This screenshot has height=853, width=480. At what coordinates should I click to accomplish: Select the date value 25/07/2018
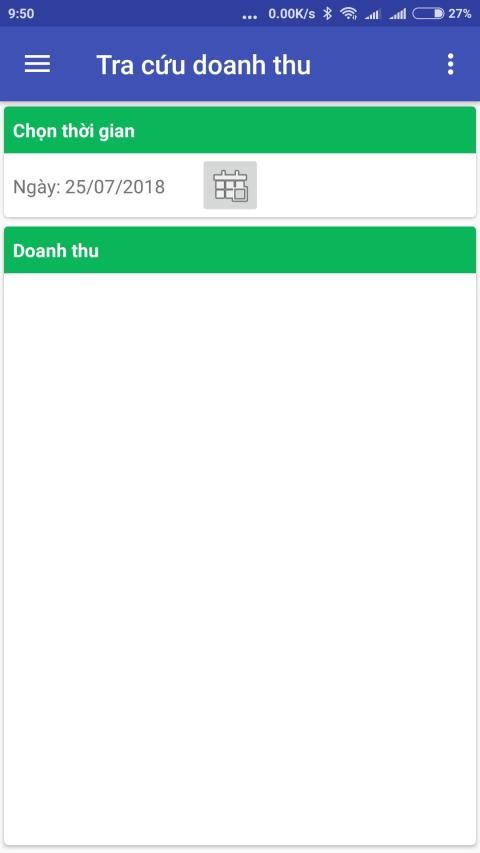[x=115, y=187]
